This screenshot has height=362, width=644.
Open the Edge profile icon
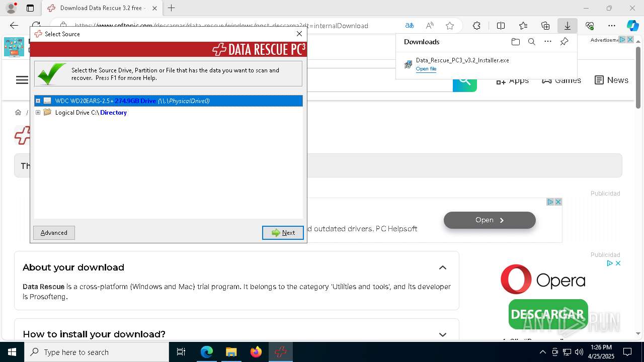point(11,8)
